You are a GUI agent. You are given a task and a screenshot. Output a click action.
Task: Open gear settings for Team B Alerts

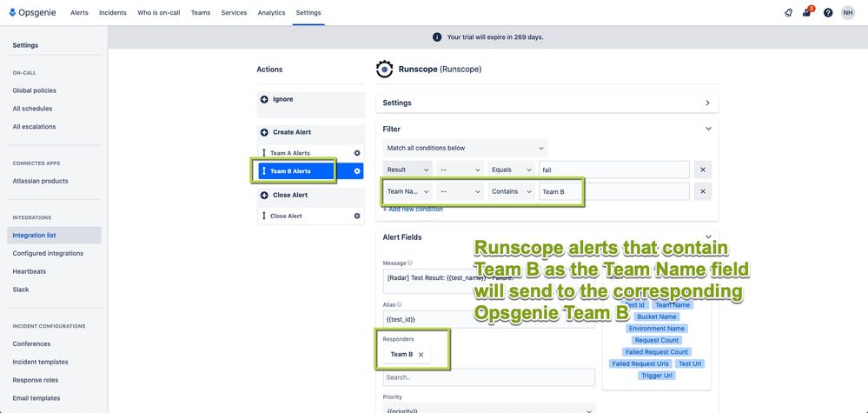click(357, 171)
